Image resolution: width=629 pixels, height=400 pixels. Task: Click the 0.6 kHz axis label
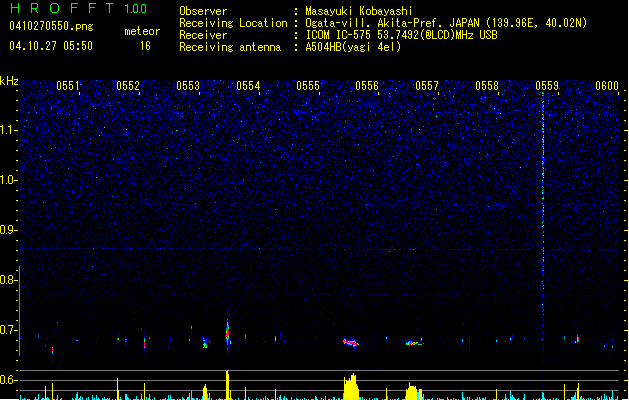click(x=9, y=380)
